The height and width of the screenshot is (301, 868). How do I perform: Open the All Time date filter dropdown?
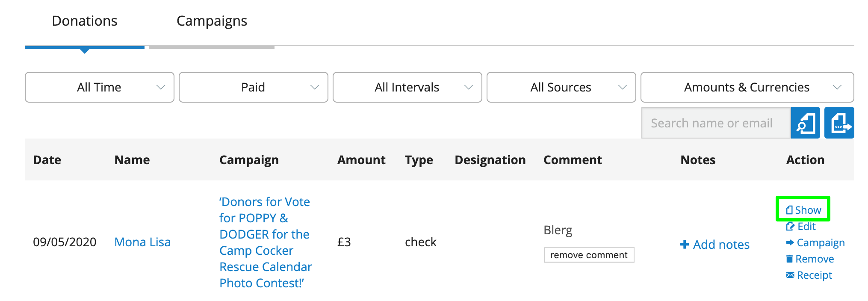(99, 87)
